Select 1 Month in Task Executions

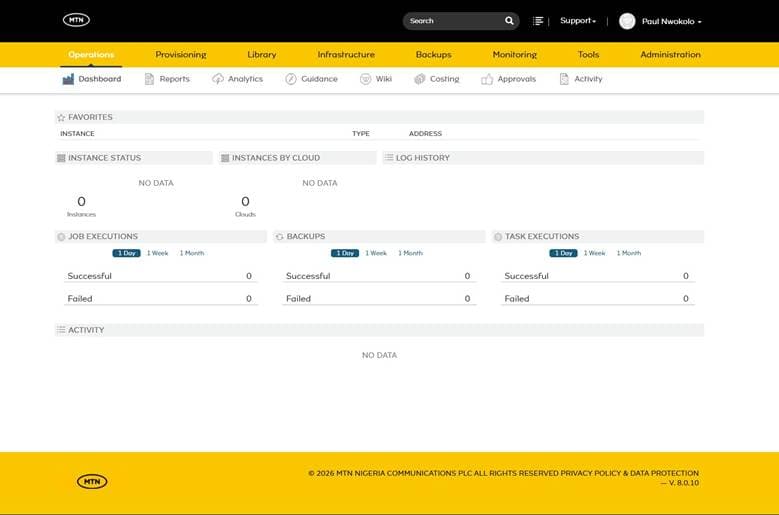click(629, 253)
